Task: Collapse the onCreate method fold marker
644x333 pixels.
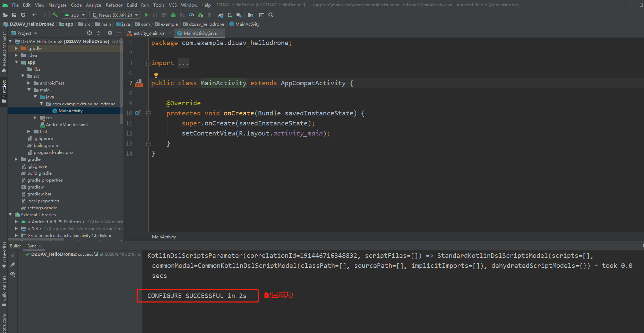Action: click(148, 113)
